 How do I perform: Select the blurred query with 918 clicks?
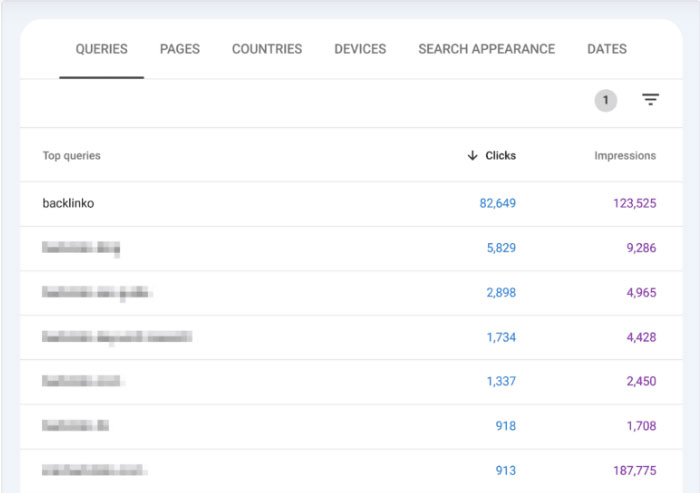click(x=75, y=426)
